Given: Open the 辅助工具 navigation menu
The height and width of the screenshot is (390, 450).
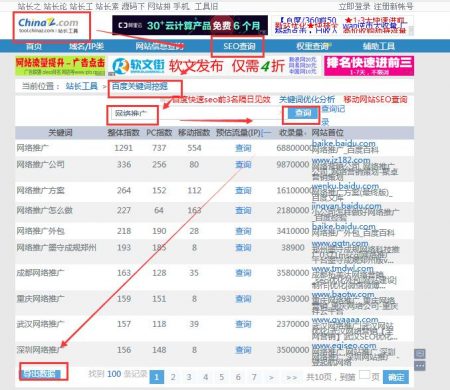Looking at the screenshot, I should [379, 46].
